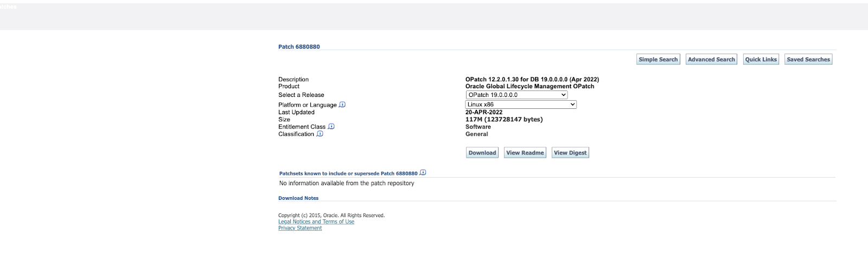This screenshot has width=868, height=254.
Task: Click the 117M size value text
Action: tap(504, 119)
